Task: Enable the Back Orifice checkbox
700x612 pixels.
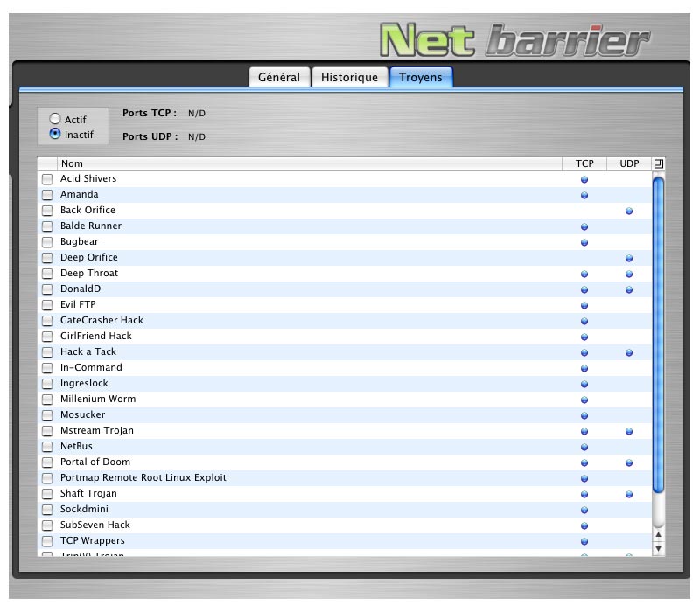Action: pyautogui.click(x=47, y=211)
